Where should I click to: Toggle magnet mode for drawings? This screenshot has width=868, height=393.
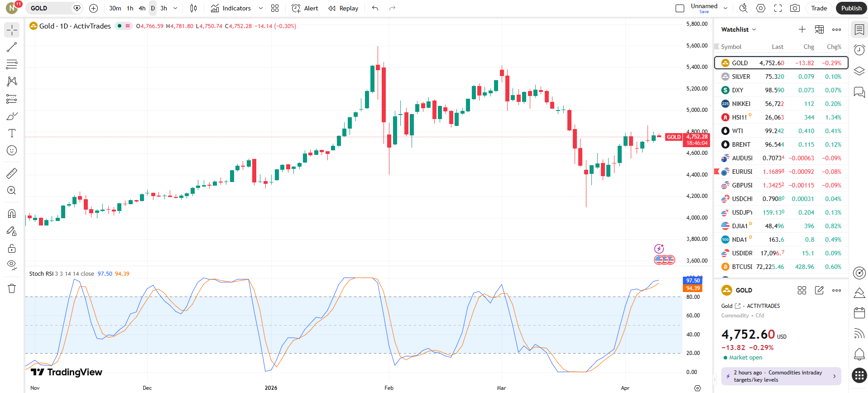[x=12, y=214]
